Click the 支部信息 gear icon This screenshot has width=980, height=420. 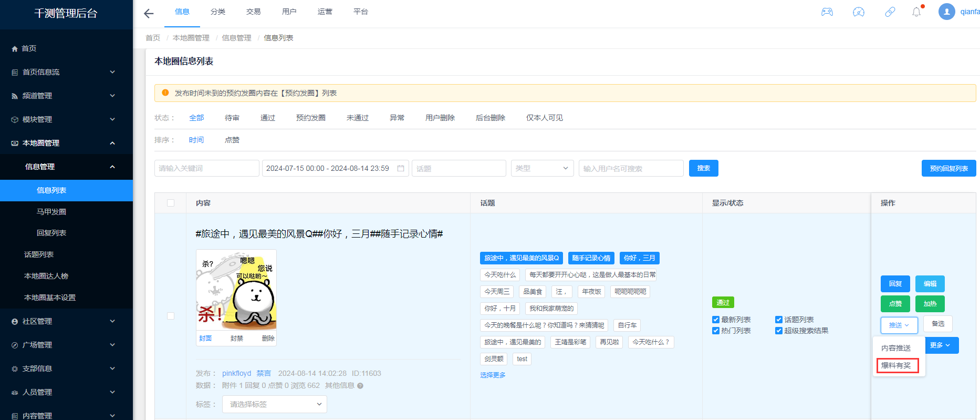click(x=15, y=368)
